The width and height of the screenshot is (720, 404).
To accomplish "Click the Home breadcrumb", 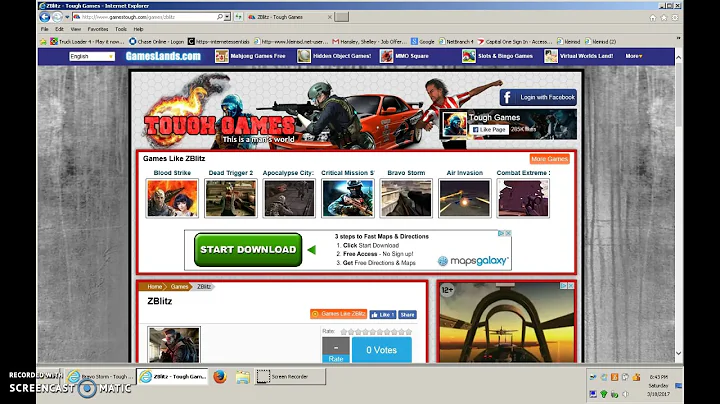I will [154, 286].
